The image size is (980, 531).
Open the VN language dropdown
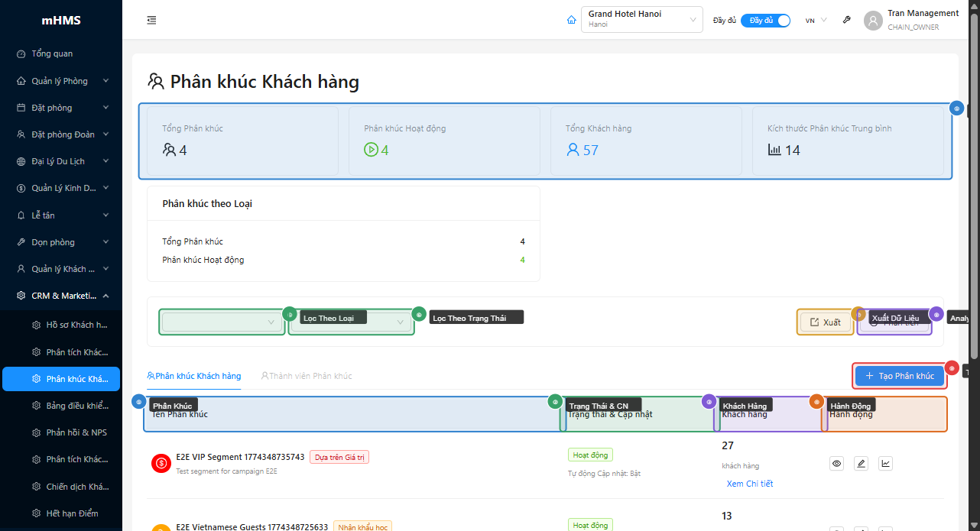tap(816, 21)
